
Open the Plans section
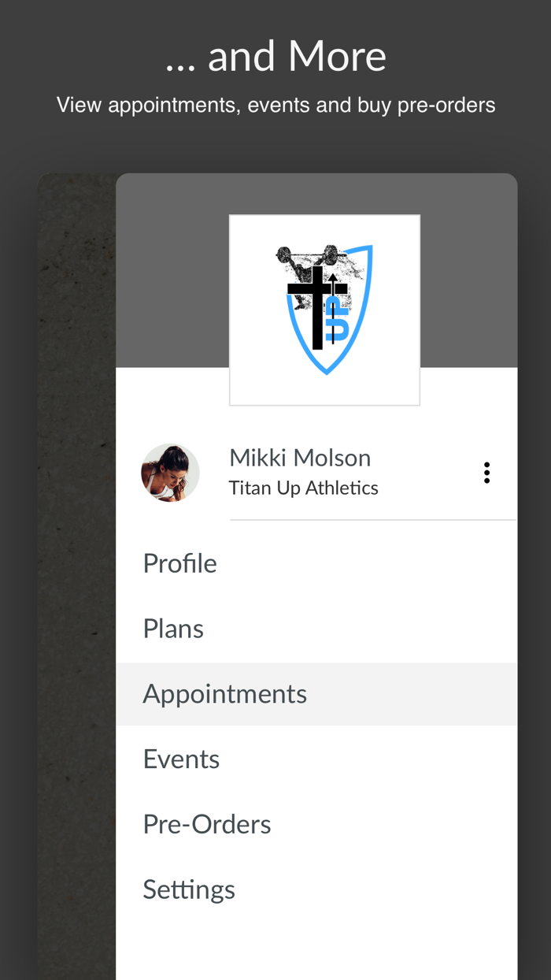(x=172, y=628)
